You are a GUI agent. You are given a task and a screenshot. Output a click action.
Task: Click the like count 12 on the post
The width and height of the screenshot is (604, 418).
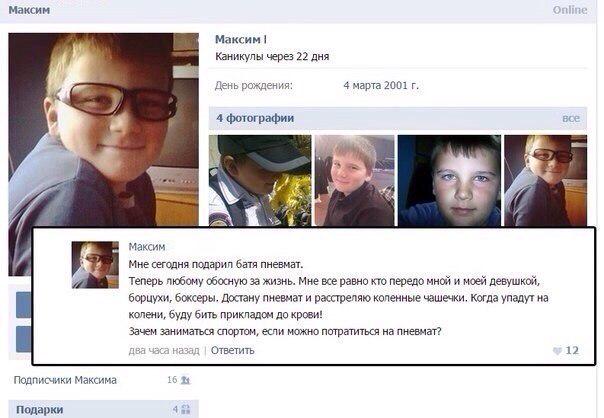click(x=572, y=350)
